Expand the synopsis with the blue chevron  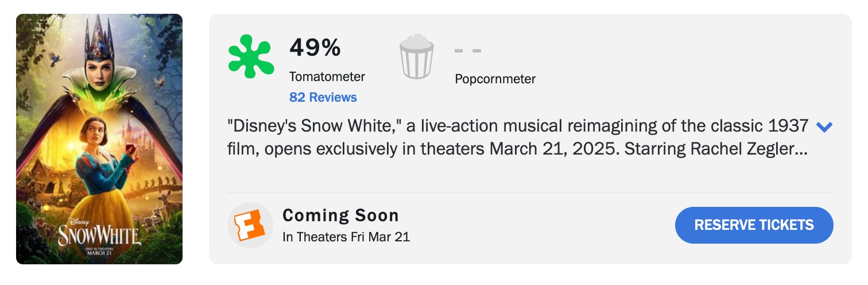824,127
